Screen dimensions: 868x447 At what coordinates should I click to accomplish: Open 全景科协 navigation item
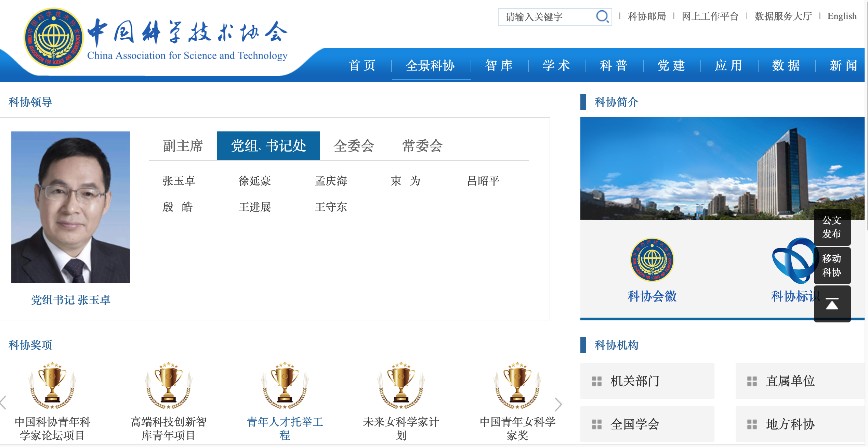tap(430, 65)
